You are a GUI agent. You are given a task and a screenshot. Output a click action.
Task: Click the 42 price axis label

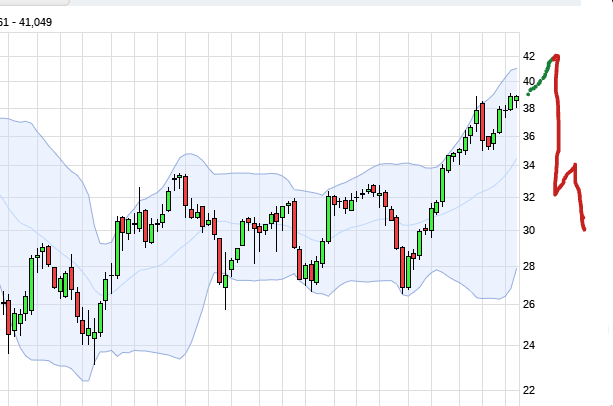(x=528, y=57)
